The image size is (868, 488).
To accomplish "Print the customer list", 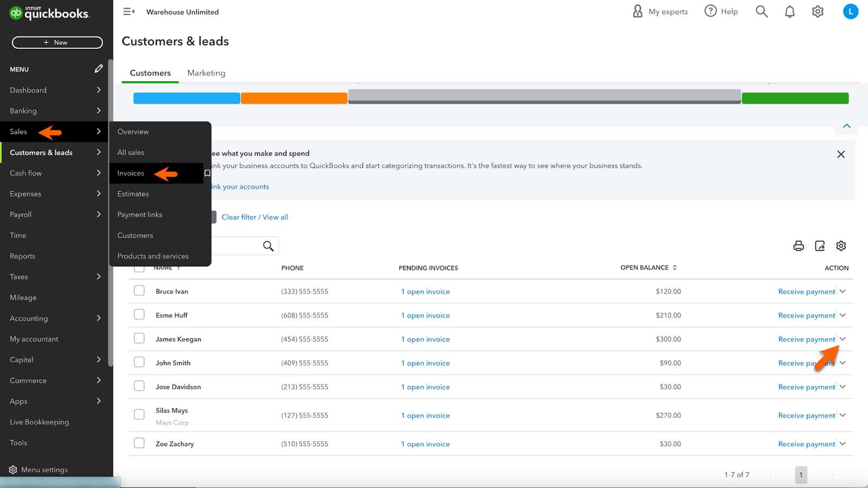I will (799, 246).
